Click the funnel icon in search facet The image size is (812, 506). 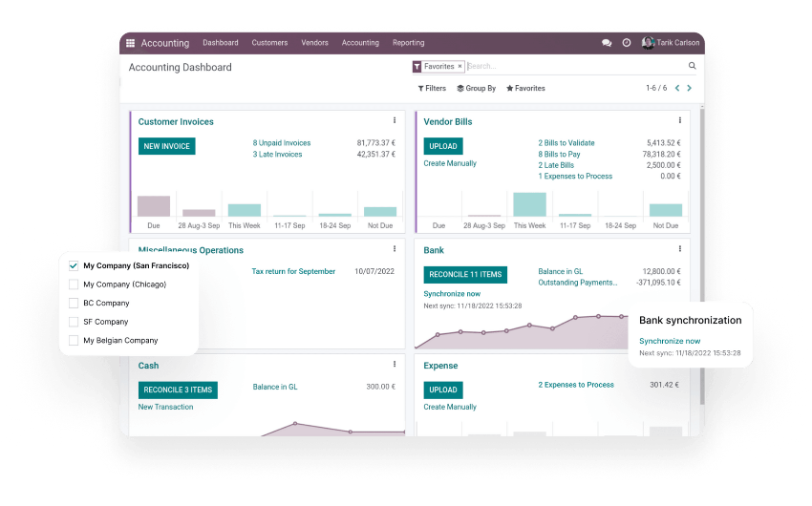click(417, 66)
